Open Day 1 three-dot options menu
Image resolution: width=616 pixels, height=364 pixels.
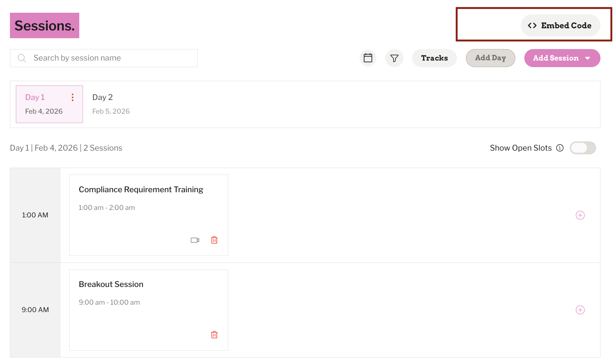(72, 98)
